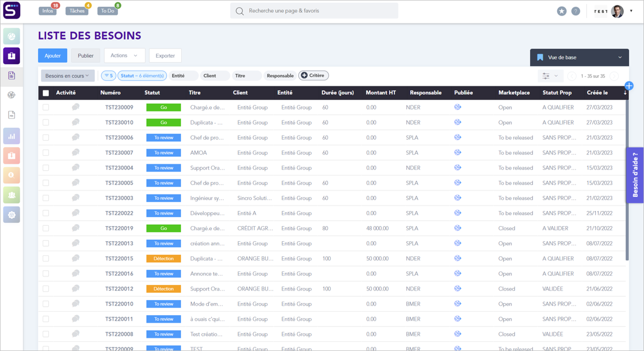
Task: Check the box for row TST220019
Action: point(46,228)
